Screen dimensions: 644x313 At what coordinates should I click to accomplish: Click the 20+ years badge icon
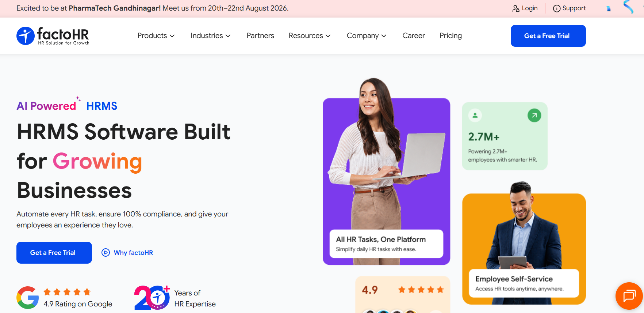pyautogui.click(x=152, y=298)
